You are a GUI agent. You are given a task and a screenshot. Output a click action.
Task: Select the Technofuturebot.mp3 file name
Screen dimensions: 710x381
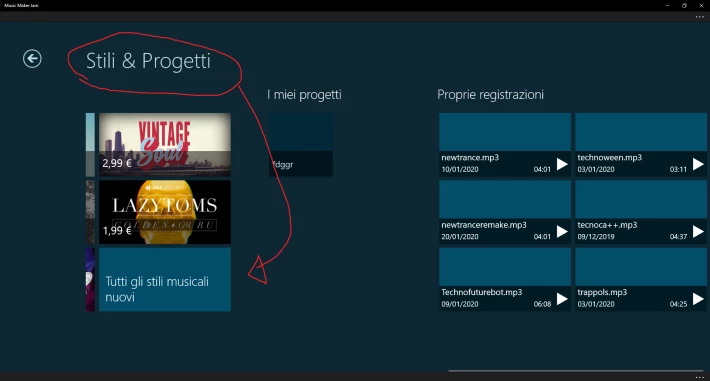pos(482,292)
